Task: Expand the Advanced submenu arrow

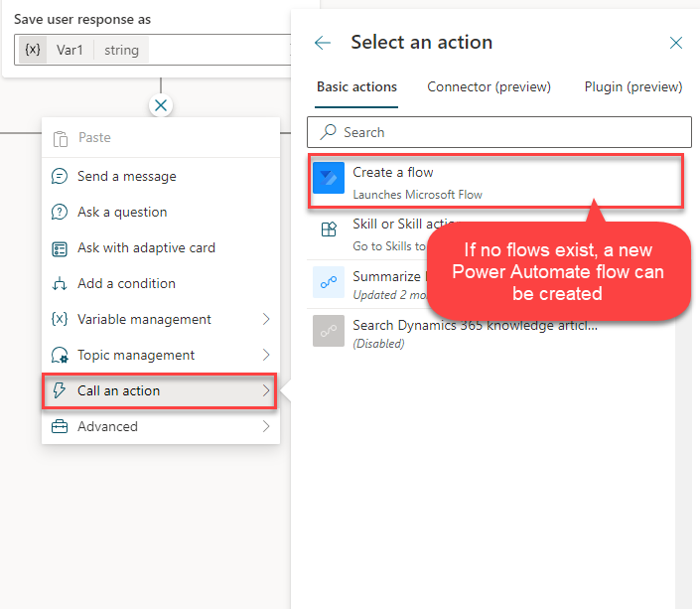Action: pos(266,426)
